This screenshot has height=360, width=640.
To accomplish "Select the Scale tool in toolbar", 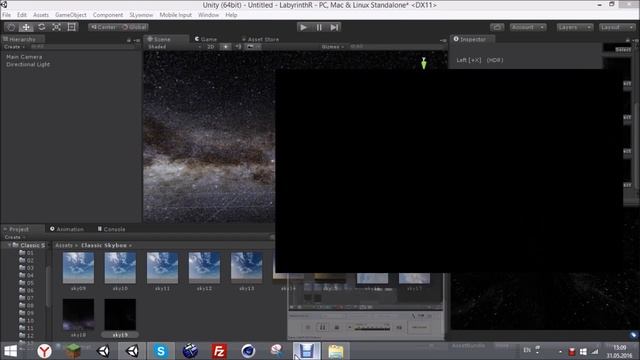I will 56,27.
